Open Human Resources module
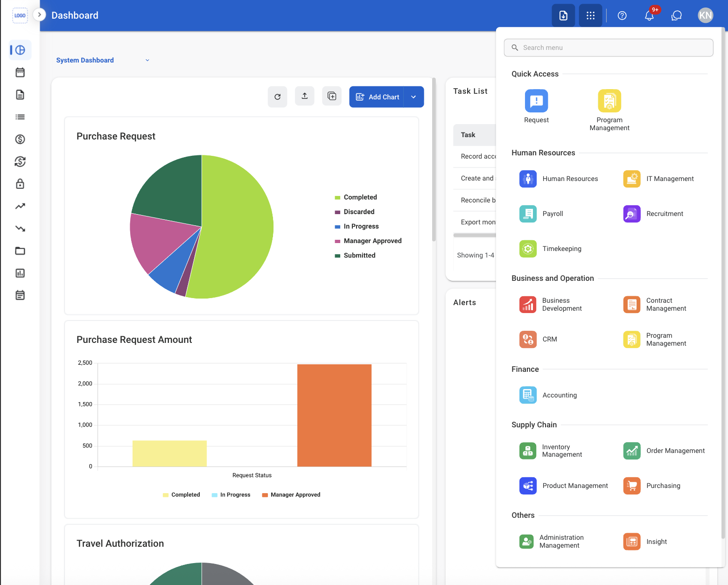 point(559,179)
